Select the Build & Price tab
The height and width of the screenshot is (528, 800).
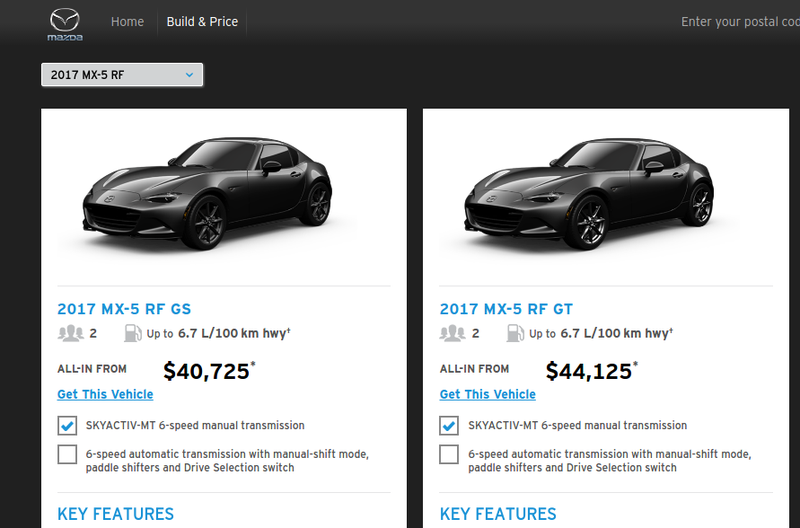pos(202,22)
